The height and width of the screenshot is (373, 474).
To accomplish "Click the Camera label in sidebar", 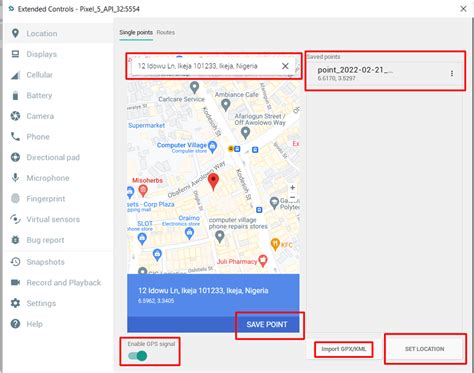I will (40, 116).
